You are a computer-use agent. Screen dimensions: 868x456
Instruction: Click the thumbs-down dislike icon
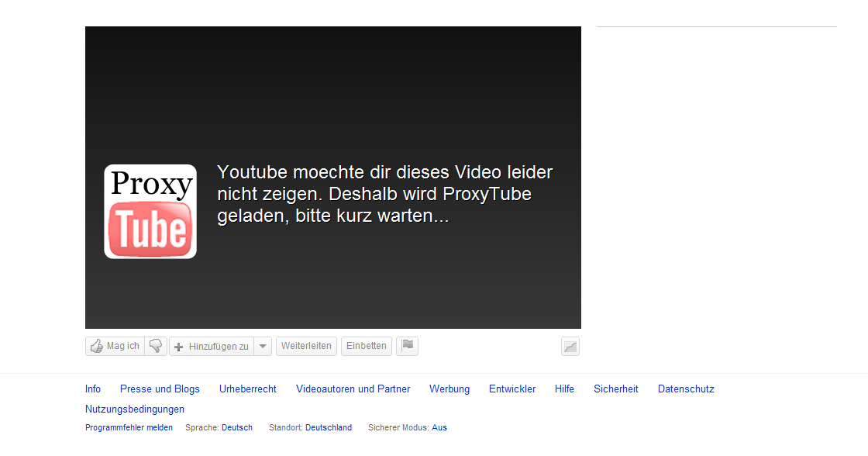[x=156, y=347]
